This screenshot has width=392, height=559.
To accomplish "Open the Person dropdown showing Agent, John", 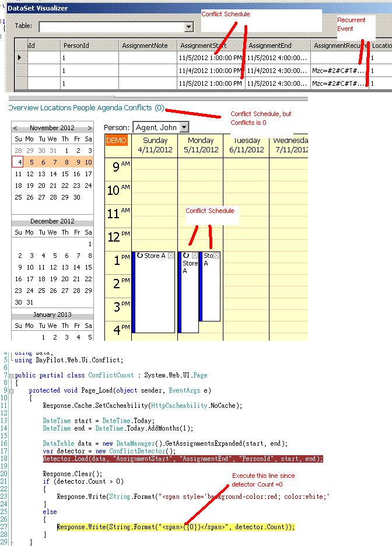I will coord(184,127).
